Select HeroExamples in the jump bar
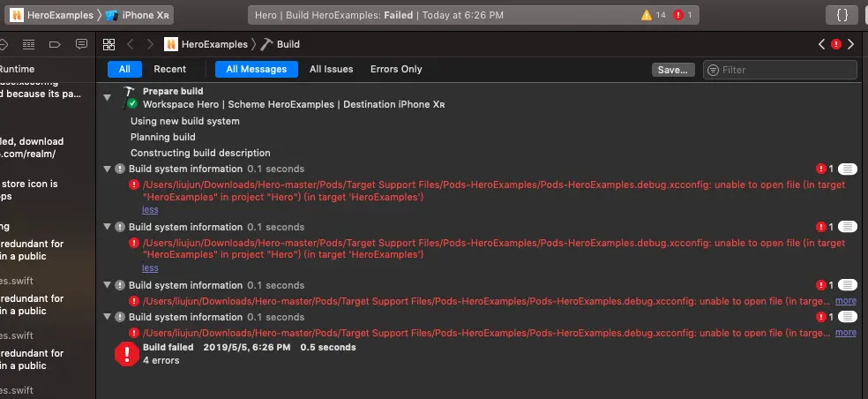Screen dimensions: 868x399 pyautogui.click(x=206, y=44)
